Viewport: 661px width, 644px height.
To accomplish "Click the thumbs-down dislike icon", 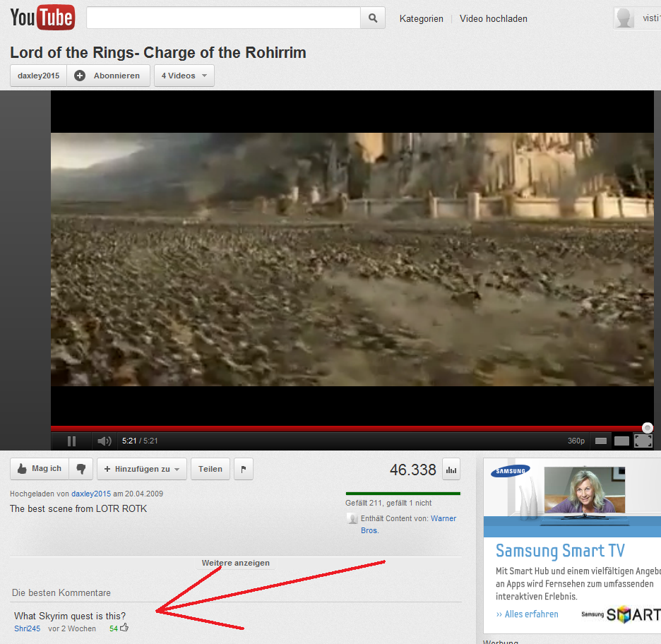I will coord(81,469).
